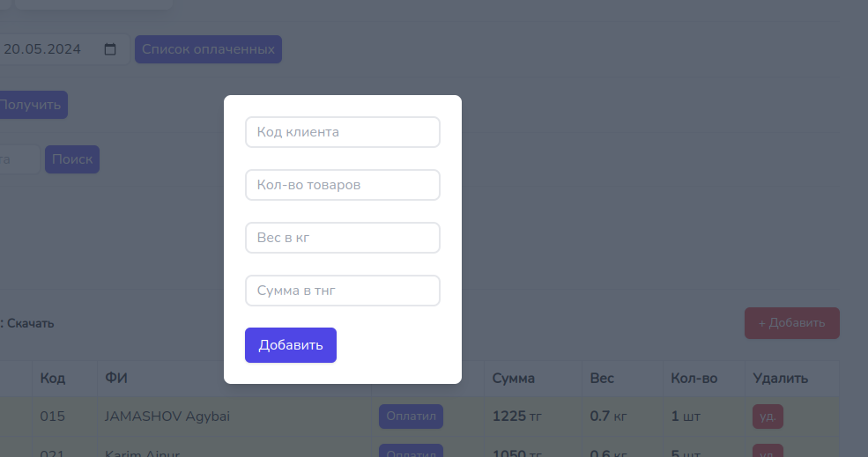Delete the JAMASHOV Agybai row via уд.
868x457 pixels.
(x=768, y=416)
